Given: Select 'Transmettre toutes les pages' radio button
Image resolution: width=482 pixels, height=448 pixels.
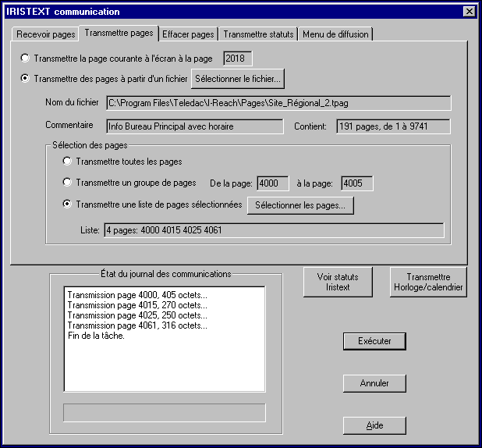Looking at the screenshot, I should pos(67,161).
